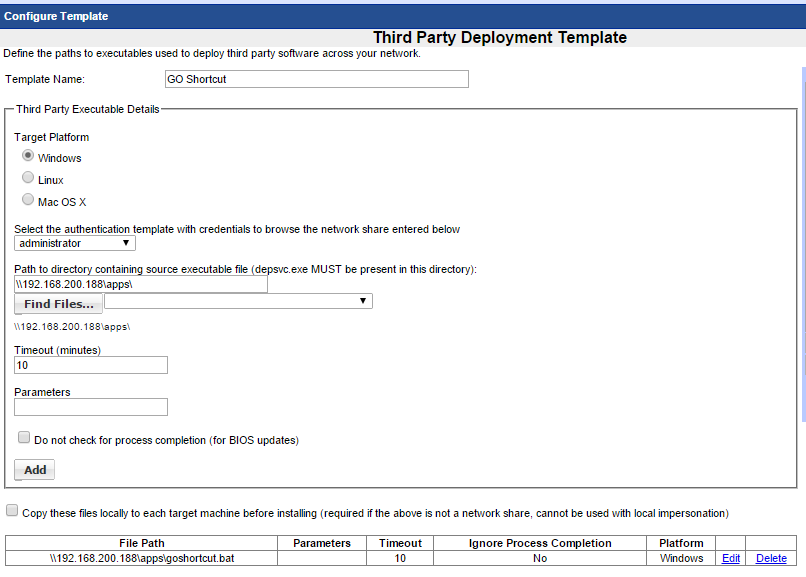This screenshot has width=806, height=577.
Task: Click the Timeout (minutes) input
Action: pyautogui.click(x=91, y=365)
